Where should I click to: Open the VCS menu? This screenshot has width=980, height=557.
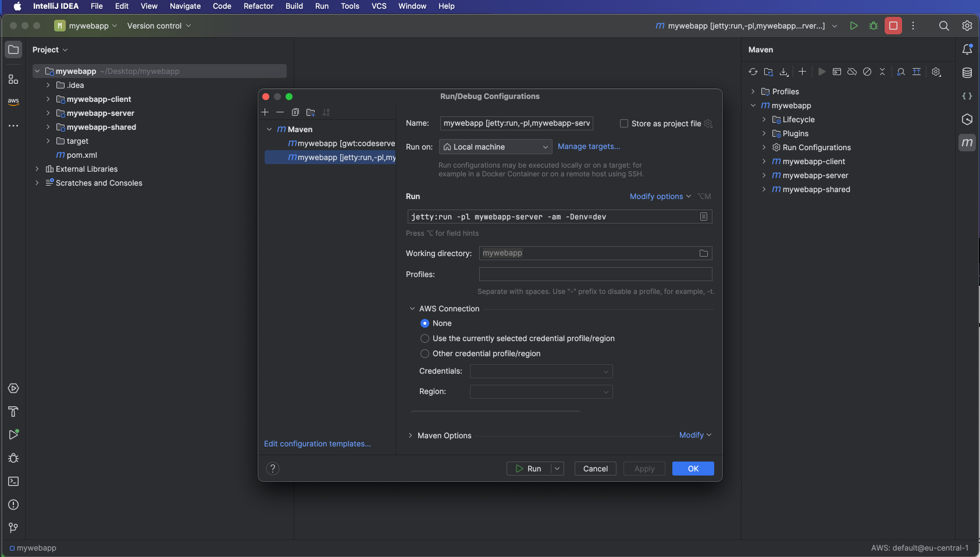tap(379, 6)
